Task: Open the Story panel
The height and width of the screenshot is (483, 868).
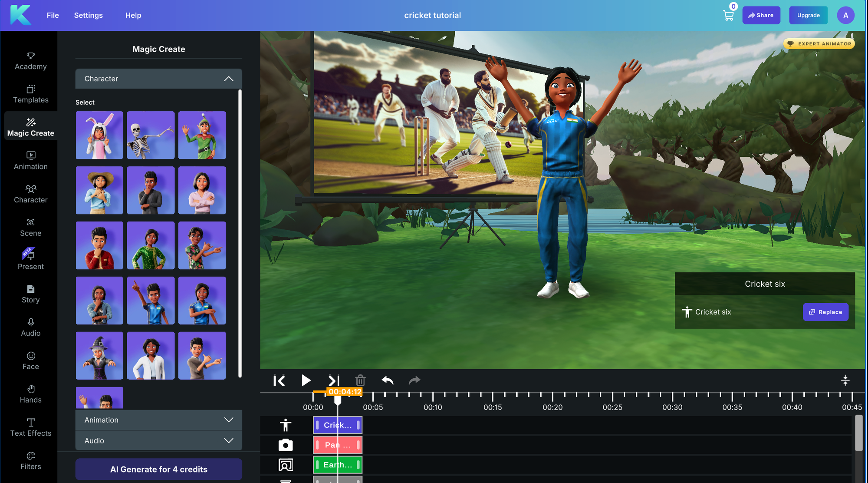Action: point(30,294)
